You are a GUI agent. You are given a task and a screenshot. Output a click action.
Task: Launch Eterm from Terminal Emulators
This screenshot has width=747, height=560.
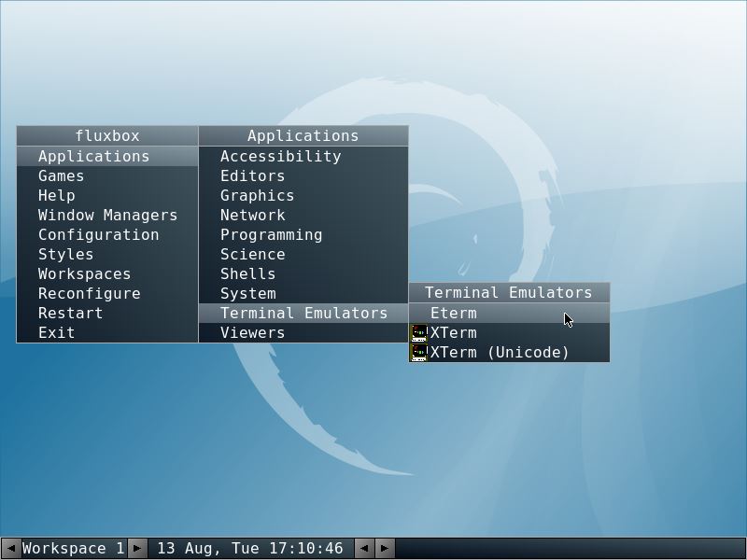click(509, 313)
